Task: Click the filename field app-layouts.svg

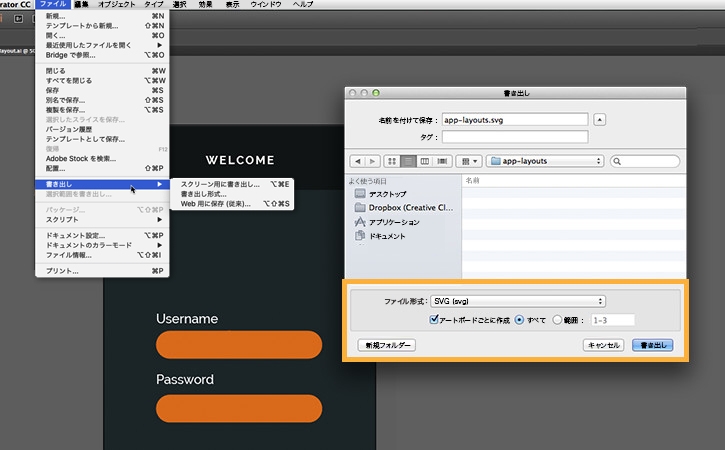Action: click(x=515, y=120)
